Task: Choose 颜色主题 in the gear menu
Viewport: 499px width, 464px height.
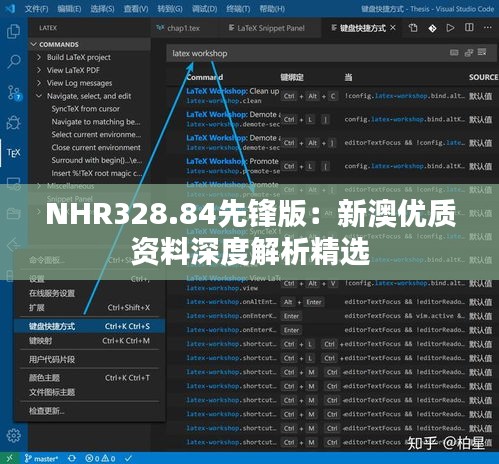Action: [89, 378]
